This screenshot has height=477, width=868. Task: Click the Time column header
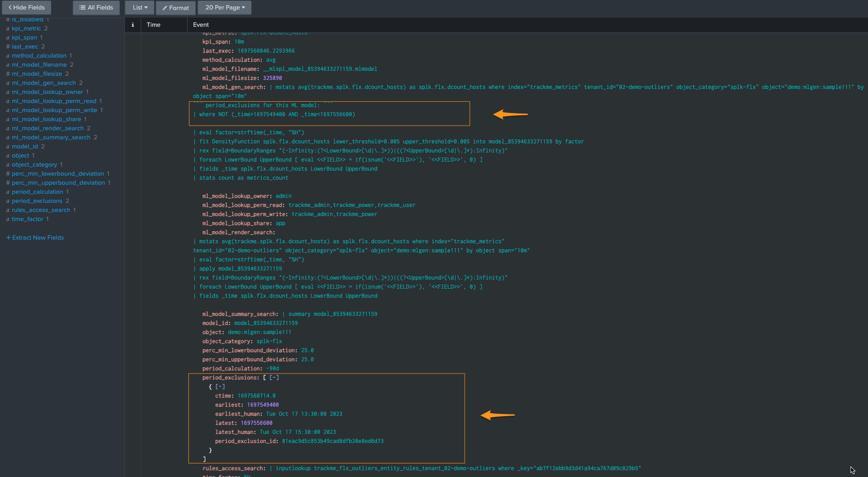(154, 25)
